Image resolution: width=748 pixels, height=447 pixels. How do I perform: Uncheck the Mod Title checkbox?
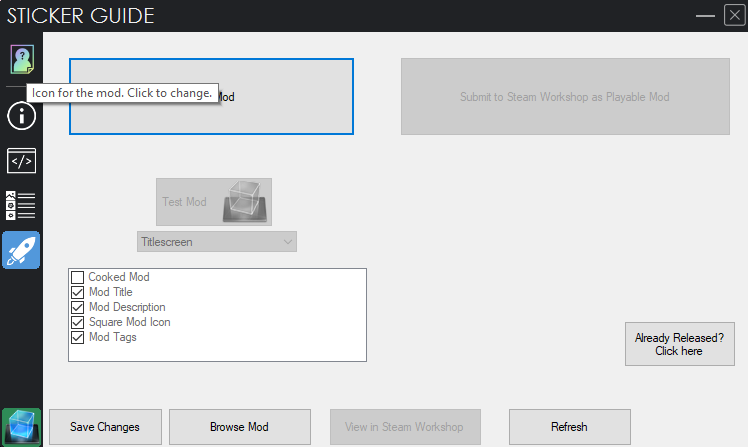point(78,292)
